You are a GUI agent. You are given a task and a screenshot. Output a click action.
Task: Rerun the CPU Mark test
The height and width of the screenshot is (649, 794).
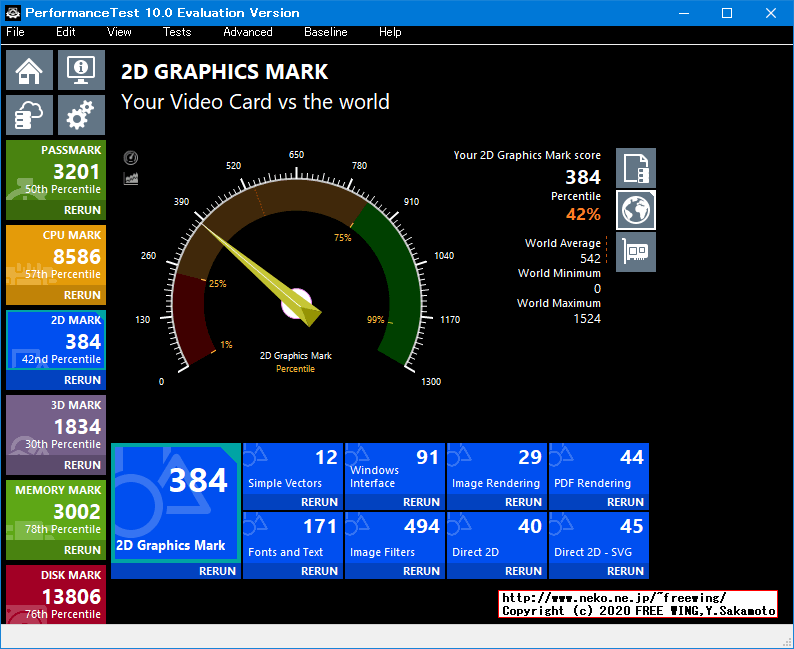(x=82, y=295)
